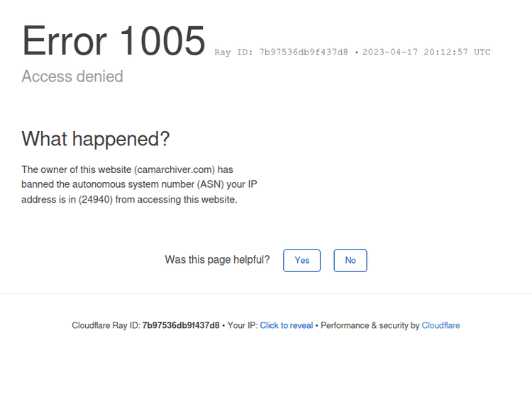Click the bold Ray ID value in footer
This screenshot has width=532, height=399.
pos(181,326)
